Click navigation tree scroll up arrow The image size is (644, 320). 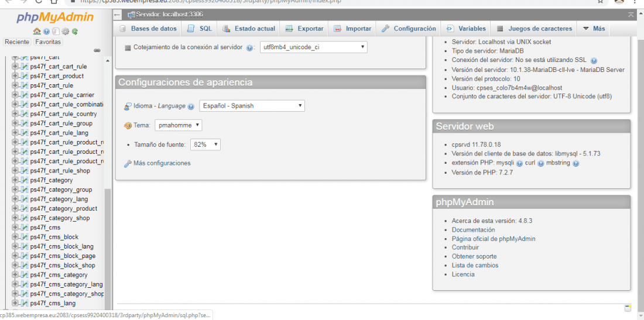coord(108,61)
